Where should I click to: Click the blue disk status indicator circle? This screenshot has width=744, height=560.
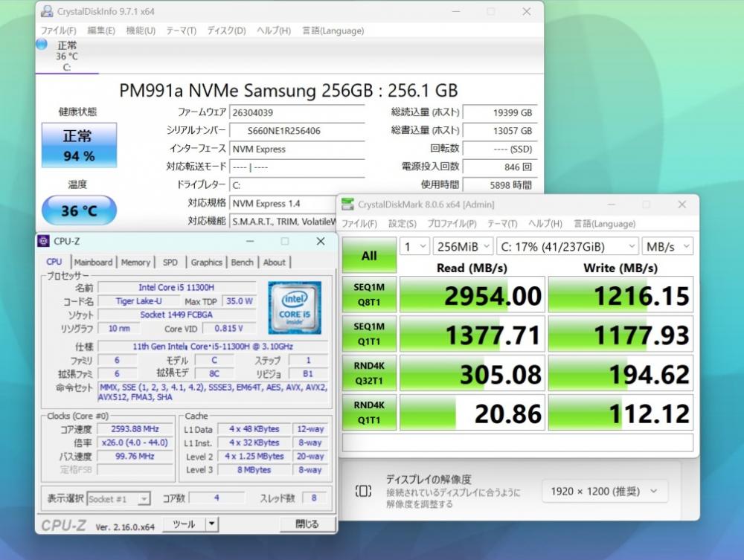pos(42,44)
